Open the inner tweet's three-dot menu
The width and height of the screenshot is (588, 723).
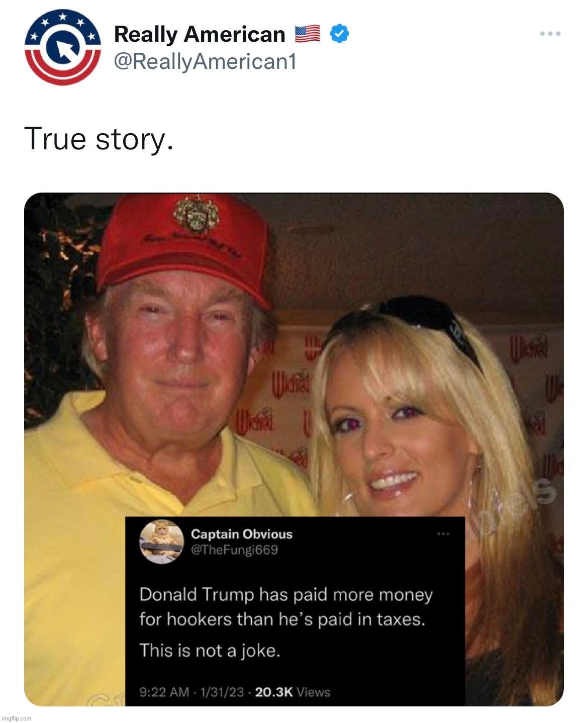[443, 533]
